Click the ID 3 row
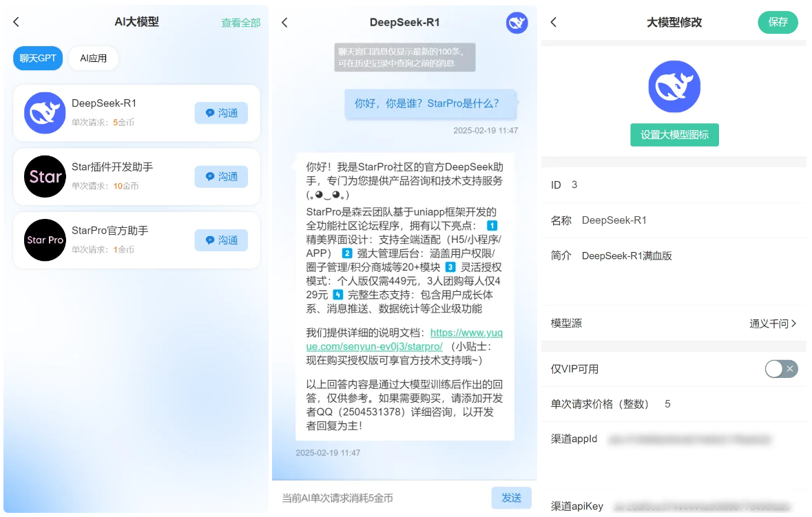 [673, 184]
